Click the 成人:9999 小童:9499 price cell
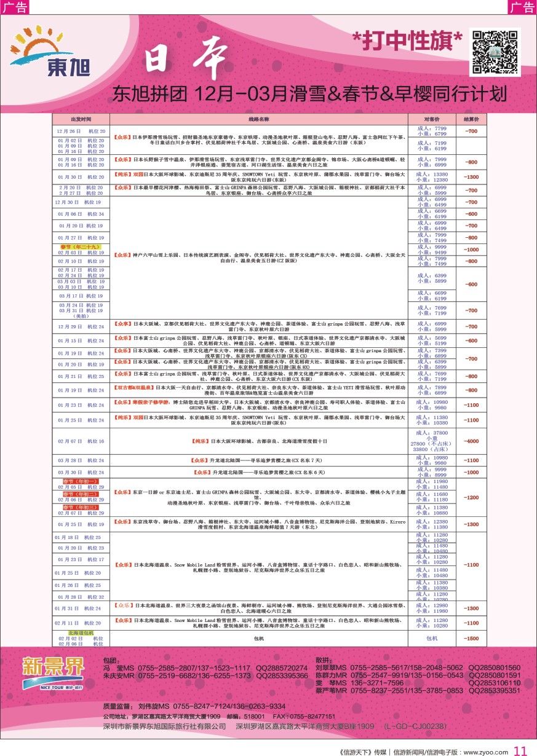This screenshot has height=756, width=537. tap(432, 250)
